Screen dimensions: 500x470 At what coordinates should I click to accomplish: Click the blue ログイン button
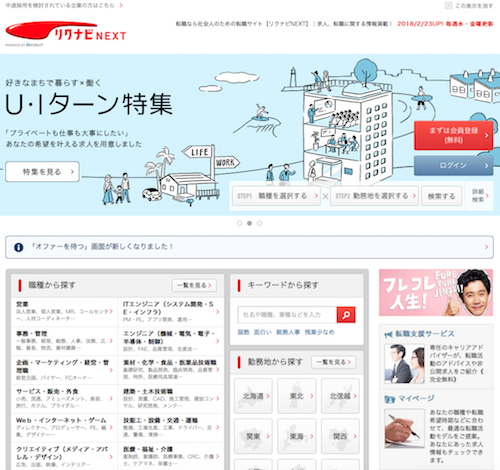click(x=454, y=165)
